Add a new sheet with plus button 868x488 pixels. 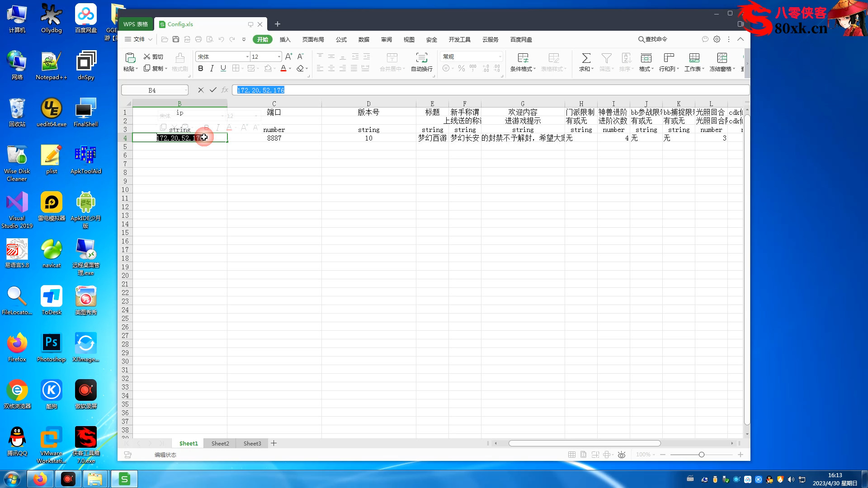pyautogui.click(x=274, y=443)
